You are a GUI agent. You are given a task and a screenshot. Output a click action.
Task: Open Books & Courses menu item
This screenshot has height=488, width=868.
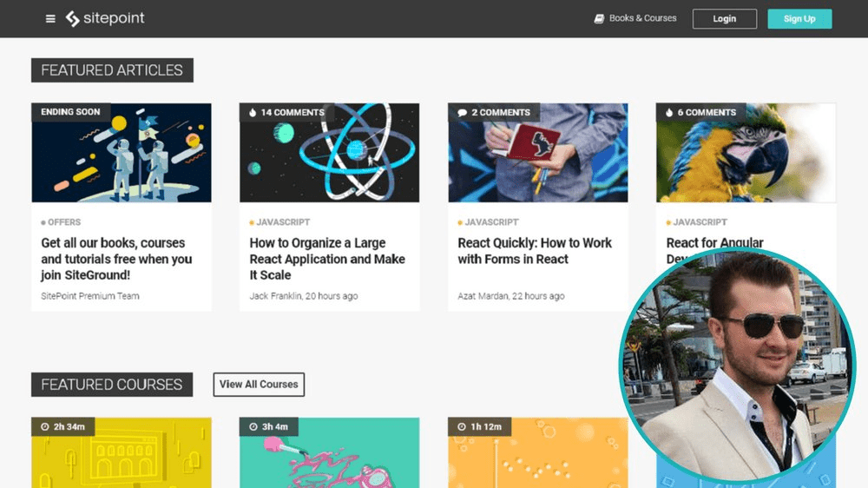(642, 18)
